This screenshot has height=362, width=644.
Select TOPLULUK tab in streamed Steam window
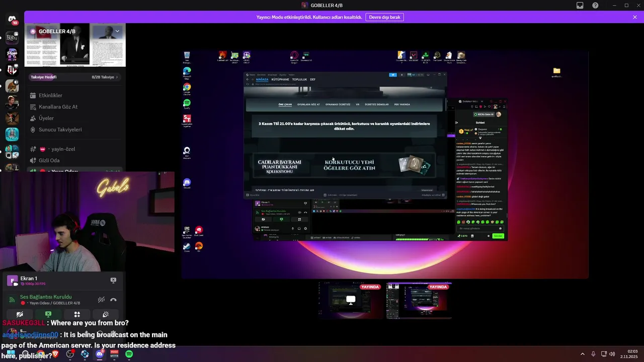[x=299, y=79]
